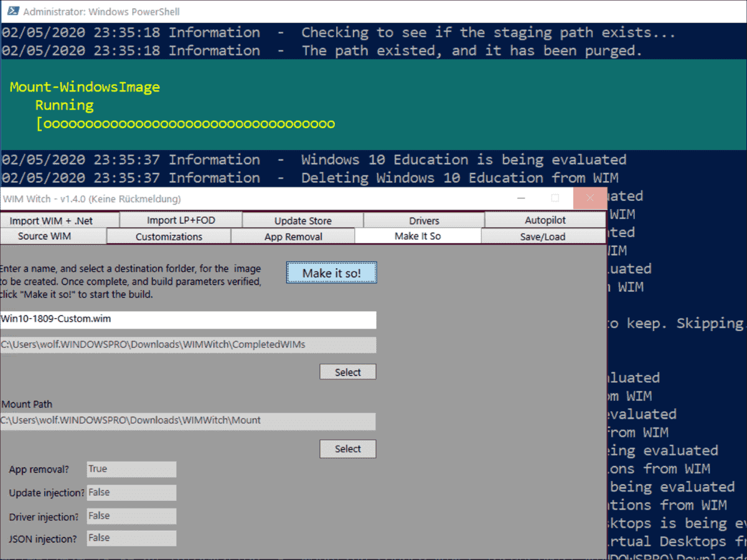Switch to the Make It So tab
Image resolution: width=747 pixels, height=560 pixels.
click(418, 236)
